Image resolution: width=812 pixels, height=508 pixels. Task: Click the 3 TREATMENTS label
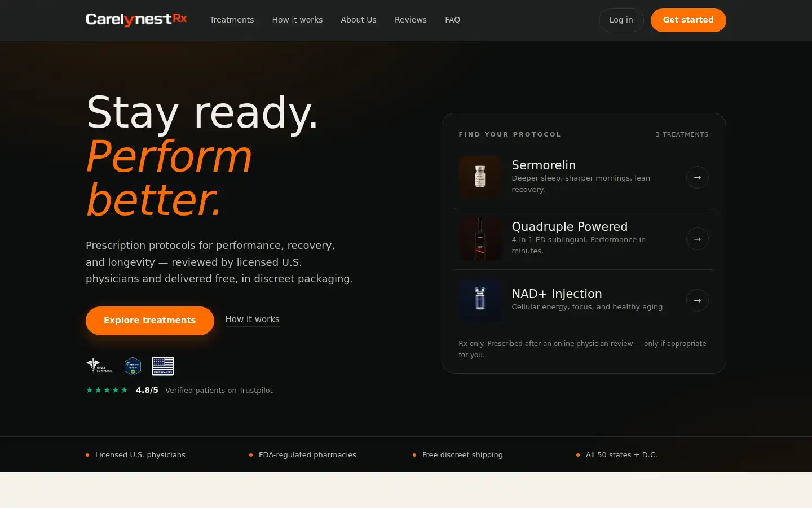pos(682,134)
